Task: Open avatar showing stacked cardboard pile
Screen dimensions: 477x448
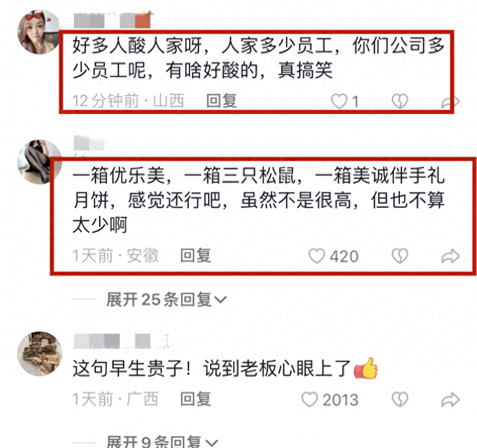Action: pos(40,354)
